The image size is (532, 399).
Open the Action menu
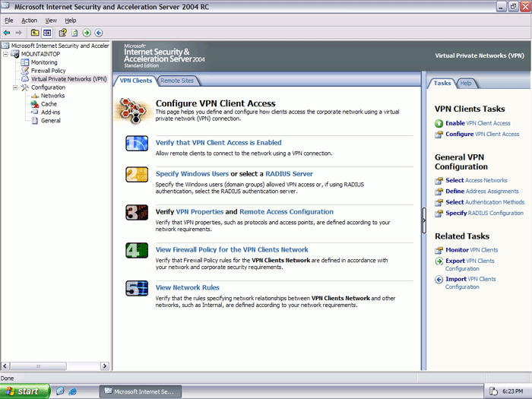pyautogui.click(x=29, y=21)
